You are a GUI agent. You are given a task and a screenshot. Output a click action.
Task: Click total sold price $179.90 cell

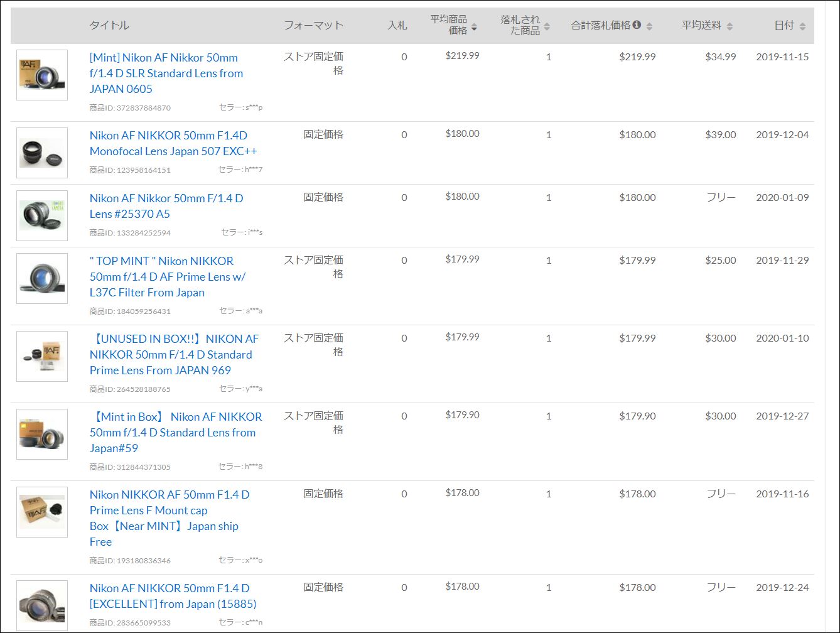(637, 416)
